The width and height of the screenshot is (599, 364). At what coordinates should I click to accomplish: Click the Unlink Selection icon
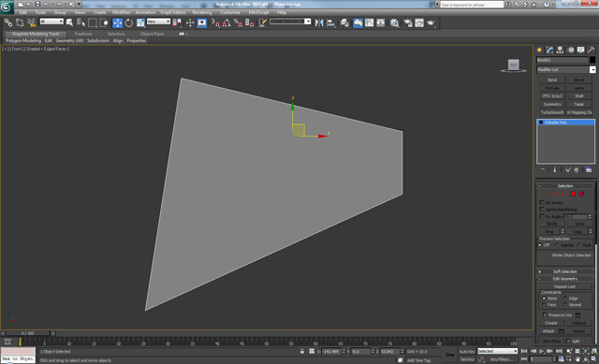tap(20, 22)
